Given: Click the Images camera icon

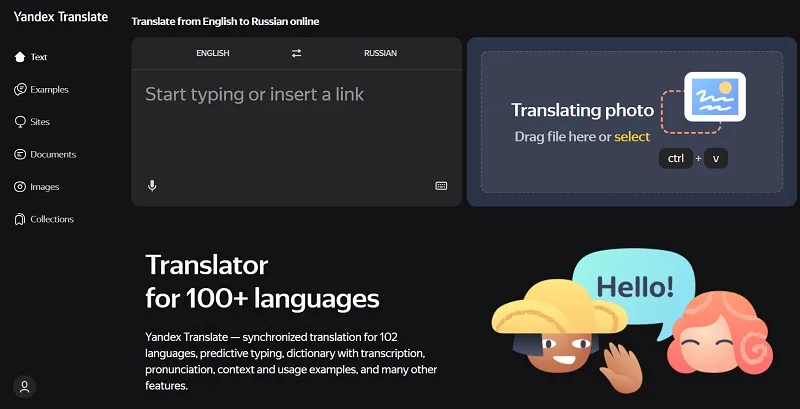Looking at the screenshot, I should point(20,187).
